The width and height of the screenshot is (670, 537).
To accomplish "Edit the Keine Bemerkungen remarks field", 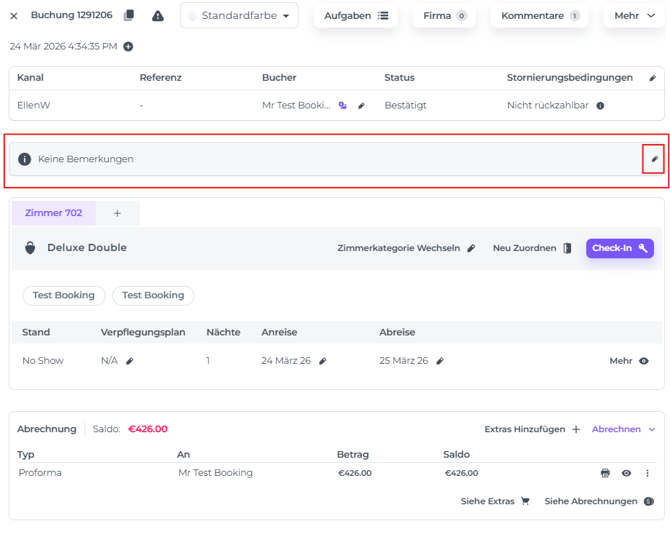I will (654, 159).
